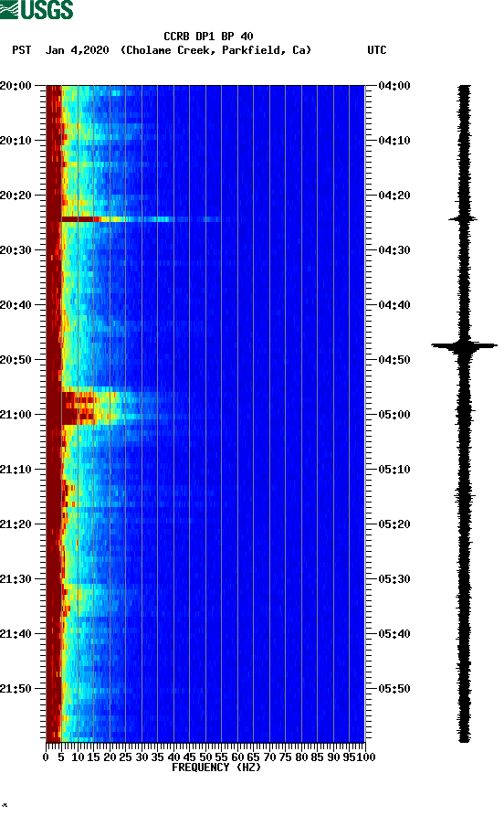This screenshot has width=504, height=815.
Task: Click the '10' frequency tick label
Action: tap(78, 757)
